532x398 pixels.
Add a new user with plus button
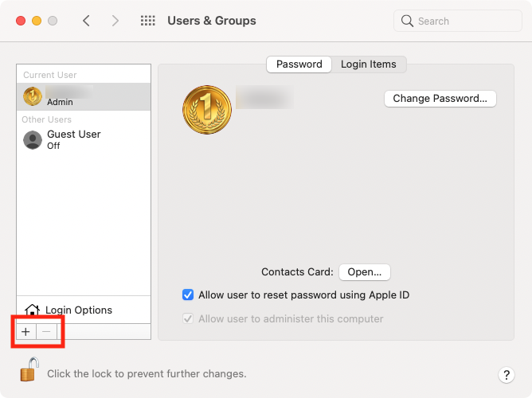25,331
